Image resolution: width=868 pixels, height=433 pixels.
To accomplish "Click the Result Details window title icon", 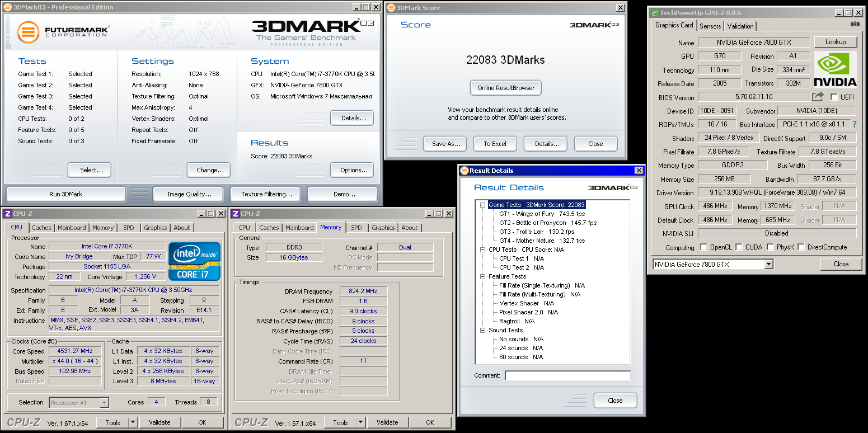I will click(x=464, y=171).
